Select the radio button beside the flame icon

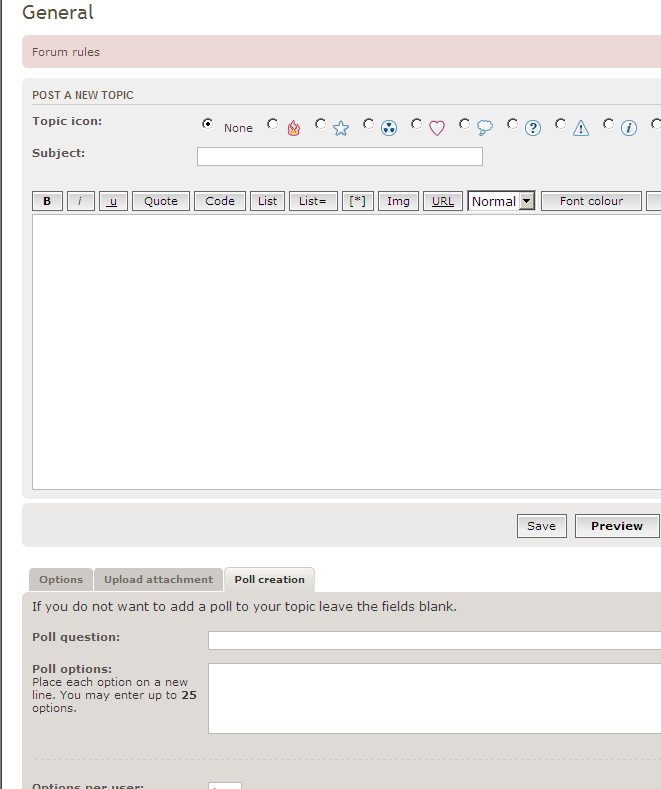click(272, 124)
